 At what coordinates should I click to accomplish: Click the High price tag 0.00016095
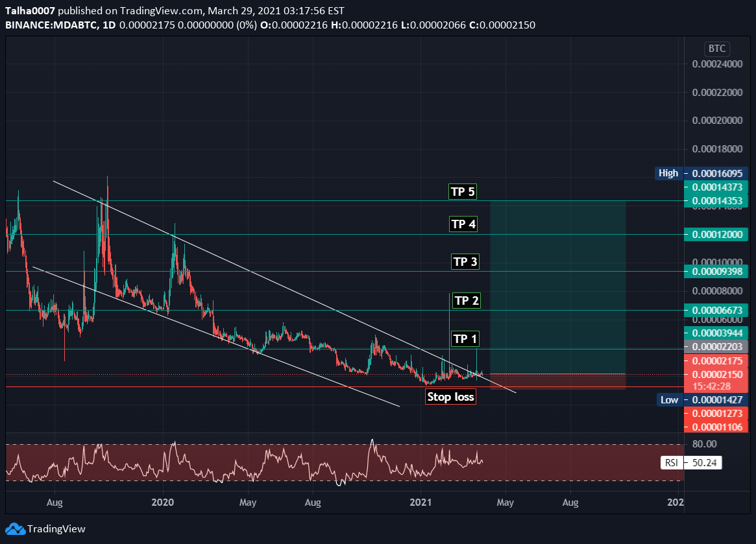701,174
